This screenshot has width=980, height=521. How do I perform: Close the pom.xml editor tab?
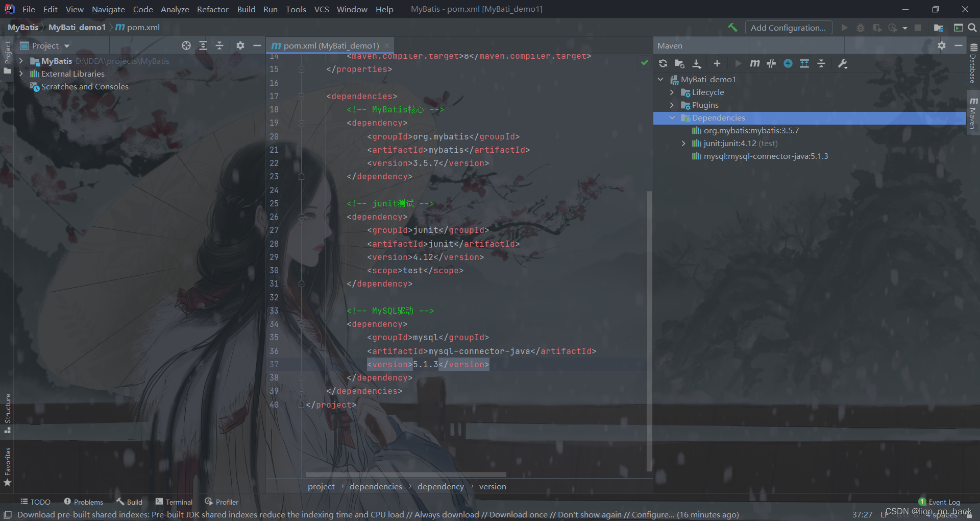pyautogui.click(x=387, y=46)
